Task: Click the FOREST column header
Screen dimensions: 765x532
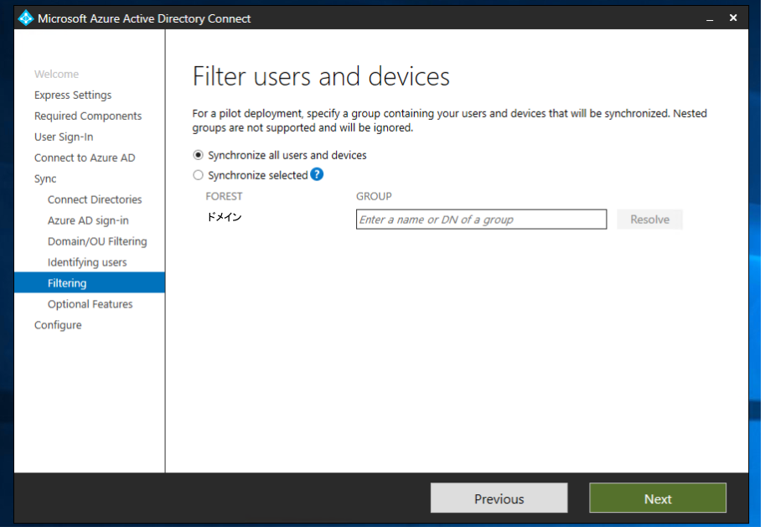Action: coord(225,197)
